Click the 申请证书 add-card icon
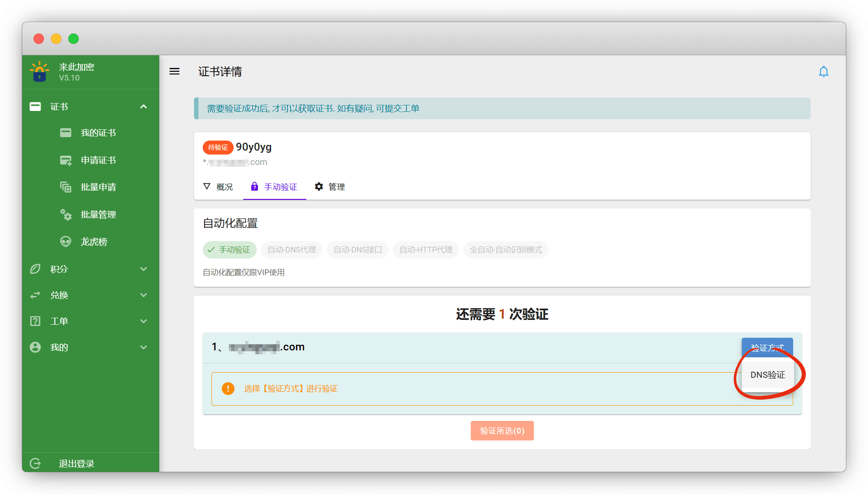 point(66,160)
